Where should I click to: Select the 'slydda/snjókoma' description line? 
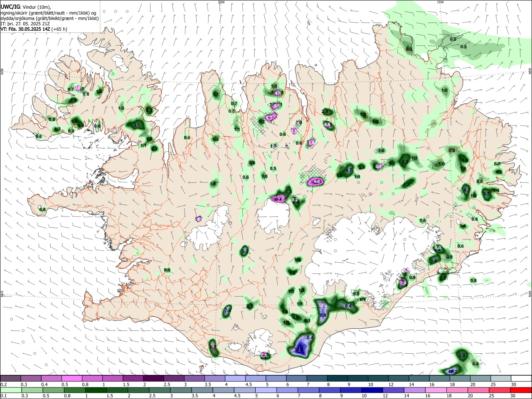click(49, 18)
